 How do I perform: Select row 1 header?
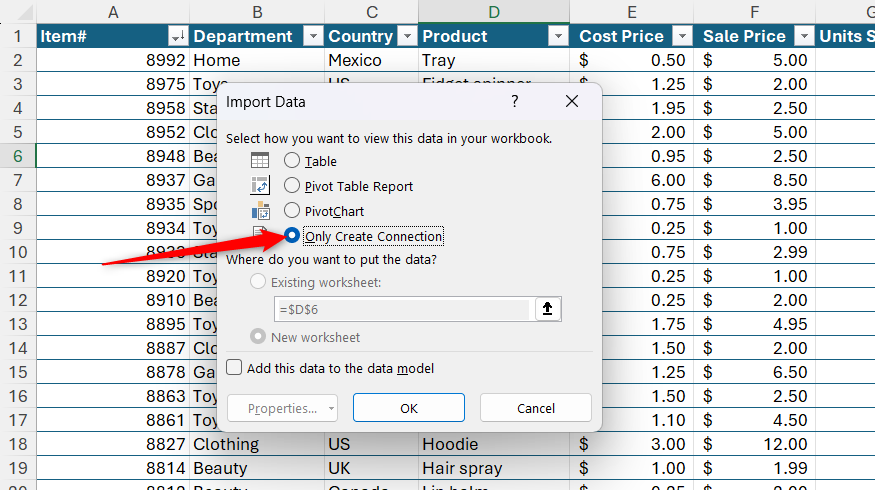coord(18,36)
